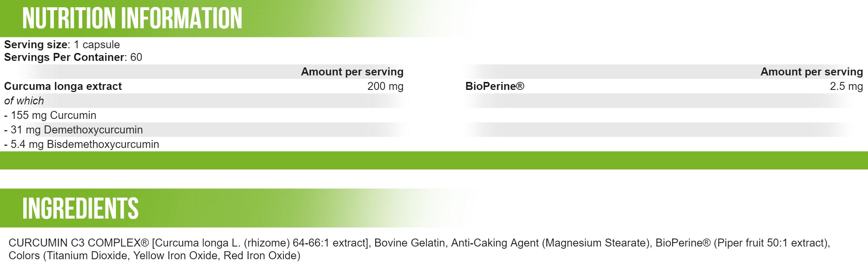Select the Serving size 1 capsule text

pos(62,45)
